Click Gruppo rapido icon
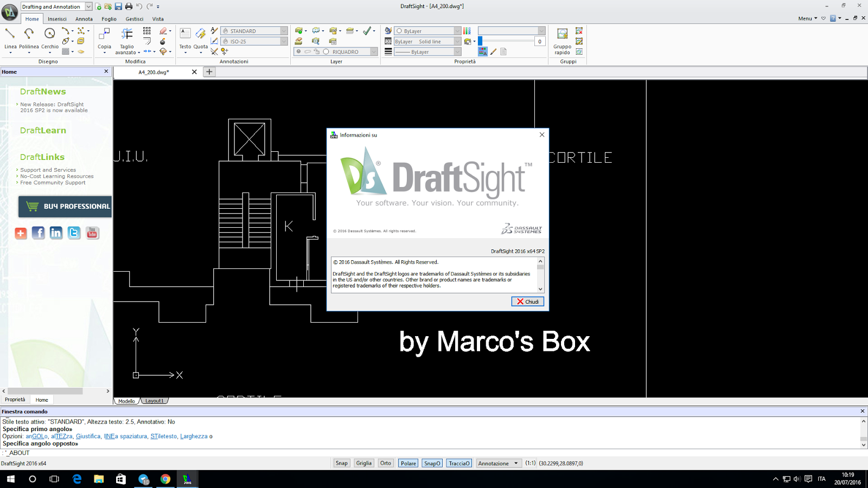Screen dimensions: 868x488 tap(562, 34)
